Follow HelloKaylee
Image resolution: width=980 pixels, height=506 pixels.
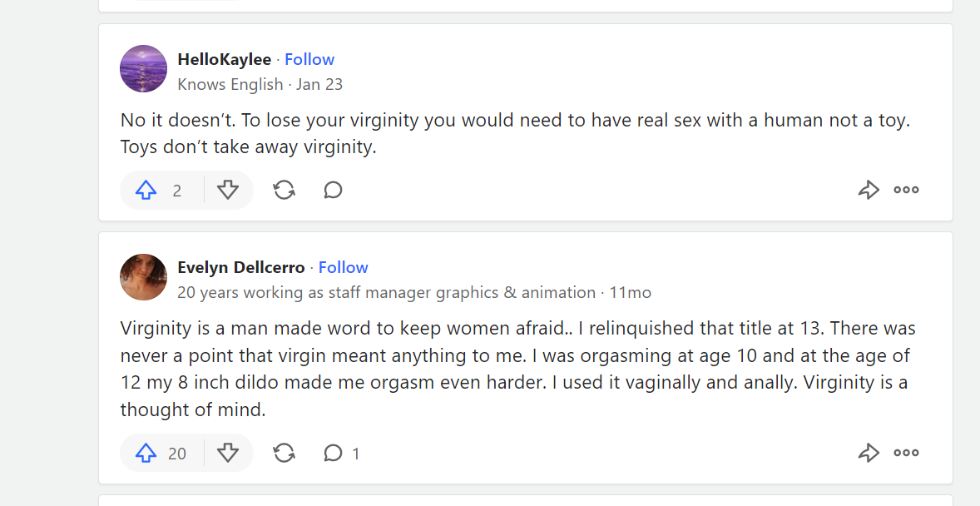click(309, 59)
